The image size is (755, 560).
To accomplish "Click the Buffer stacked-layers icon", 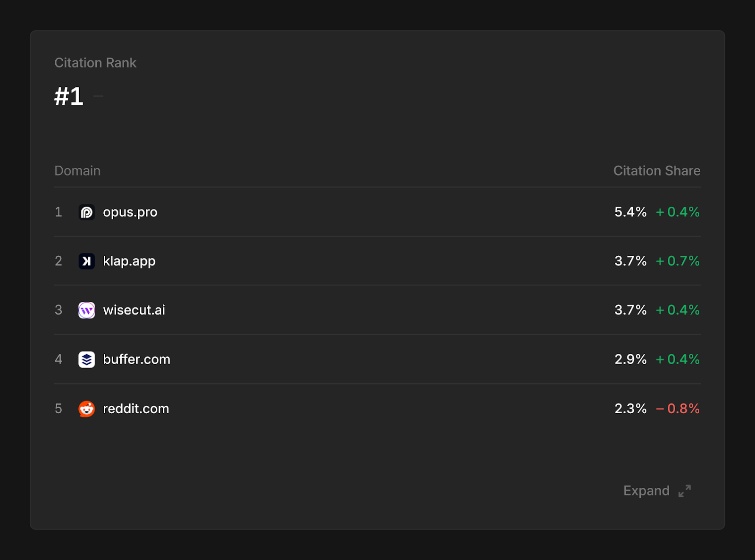I will coord(87,359).
